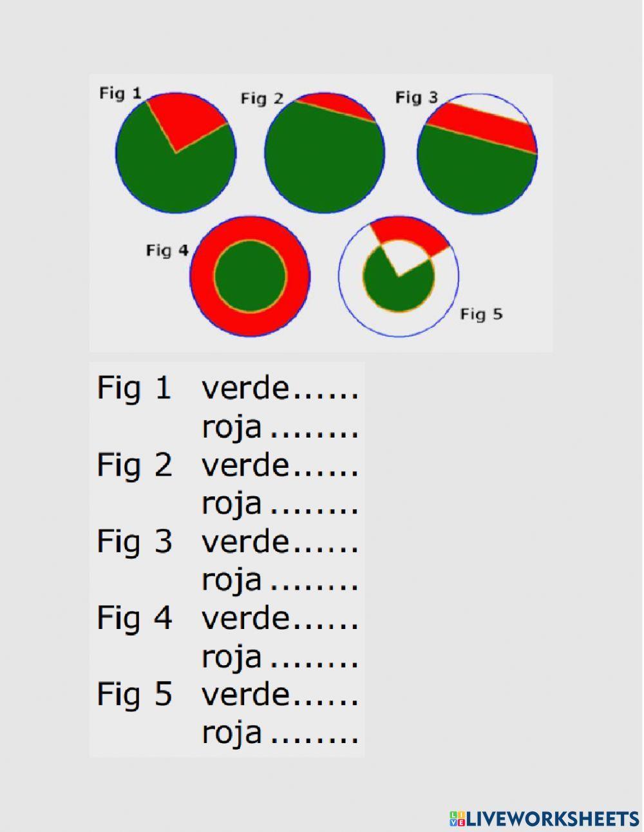Click the Fig 5 roja dotted blank
The height and width of the screenshot is (832, 644).
314,735
